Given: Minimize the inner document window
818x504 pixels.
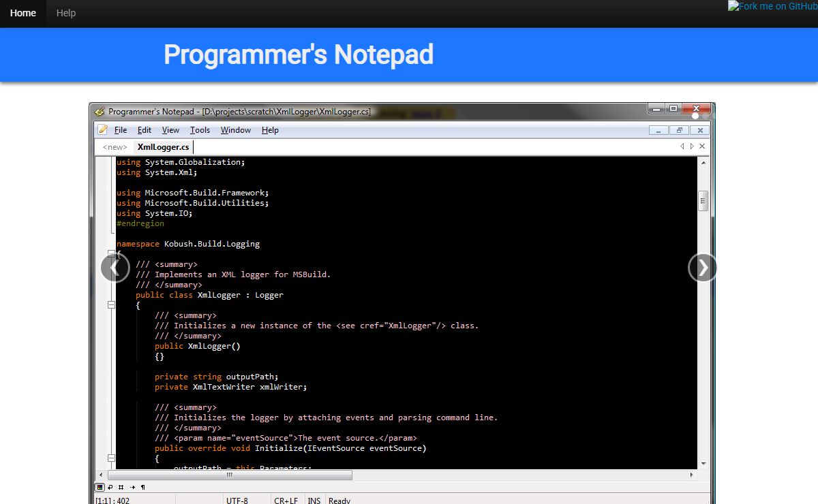Looking at the screenshot, I should [658, 130].
